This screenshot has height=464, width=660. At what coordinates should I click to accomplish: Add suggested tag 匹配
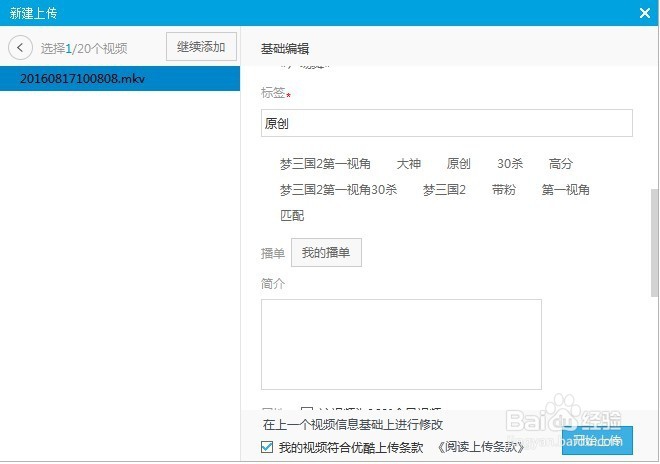click(x=292, y=216)
